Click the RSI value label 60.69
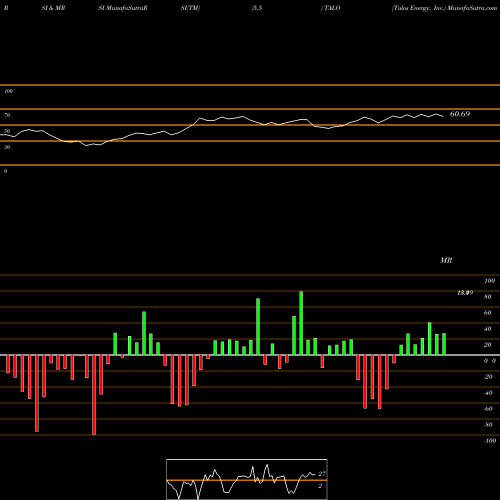500x500 pixels. pos(460,114)
